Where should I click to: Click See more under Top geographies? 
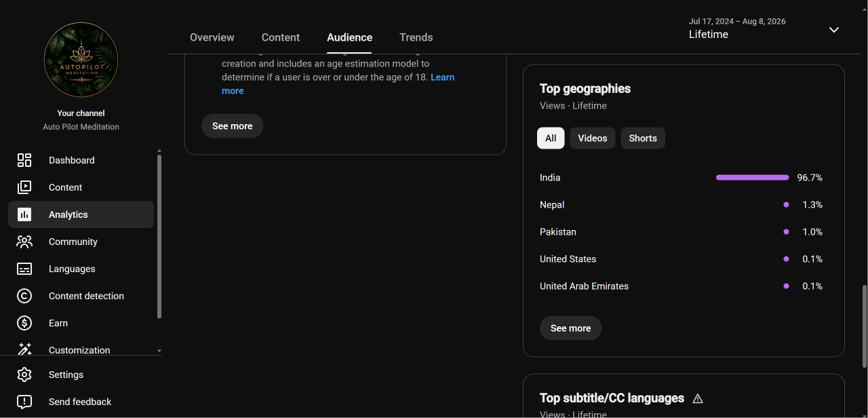tap(570, 328)
